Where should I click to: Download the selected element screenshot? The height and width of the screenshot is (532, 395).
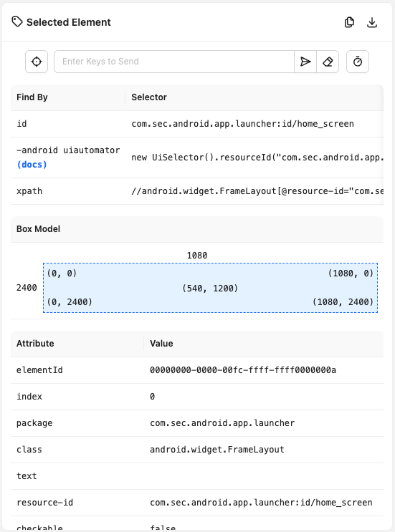tap(372, 22)
